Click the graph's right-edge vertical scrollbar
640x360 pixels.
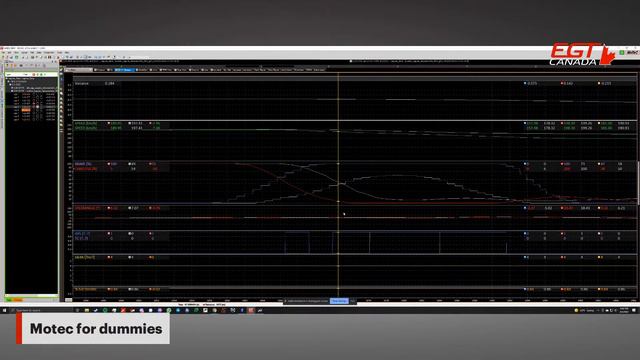(x=638, y=183)
